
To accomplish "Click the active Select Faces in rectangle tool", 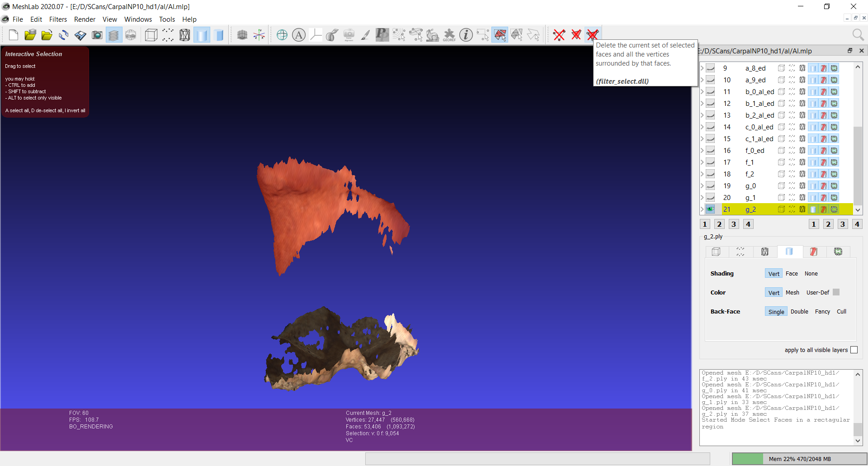I will [x=500, y=35].
